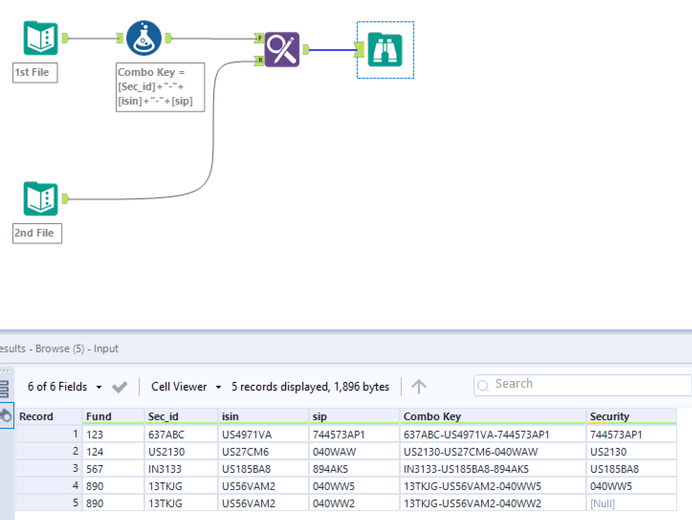692x520 pixels.
Task: Select the Find Replace tool icon
Action: [x=282, y=49]
